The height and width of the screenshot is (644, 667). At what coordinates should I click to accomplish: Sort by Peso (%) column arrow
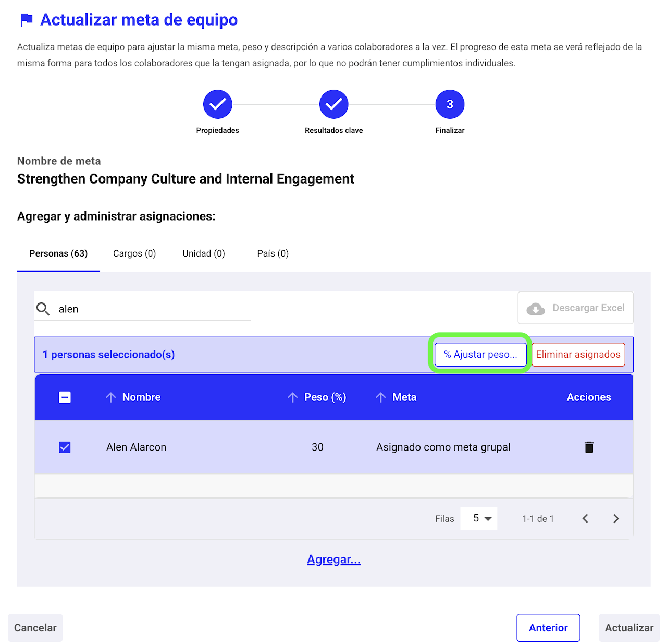click(x=293, y=397)
